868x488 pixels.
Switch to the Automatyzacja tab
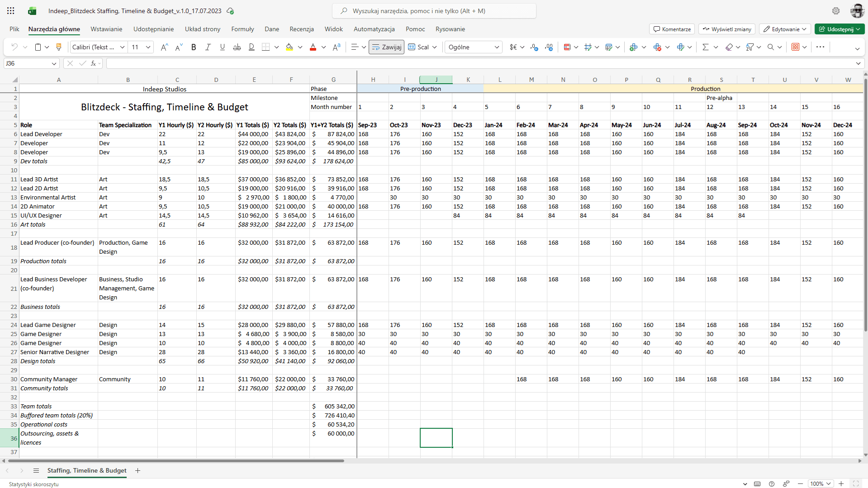coord(374,29)
